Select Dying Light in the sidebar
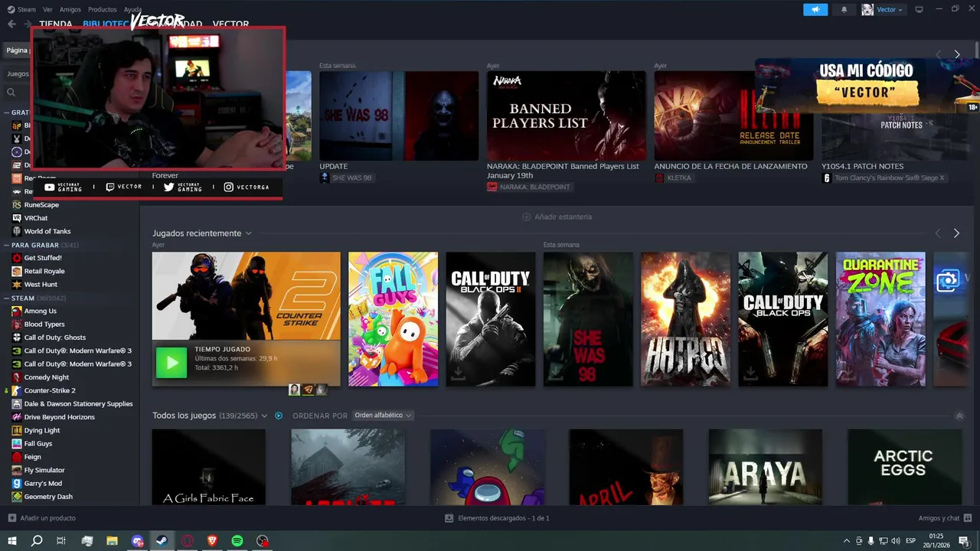Screen dimensions: 980x551 [41, 430]
